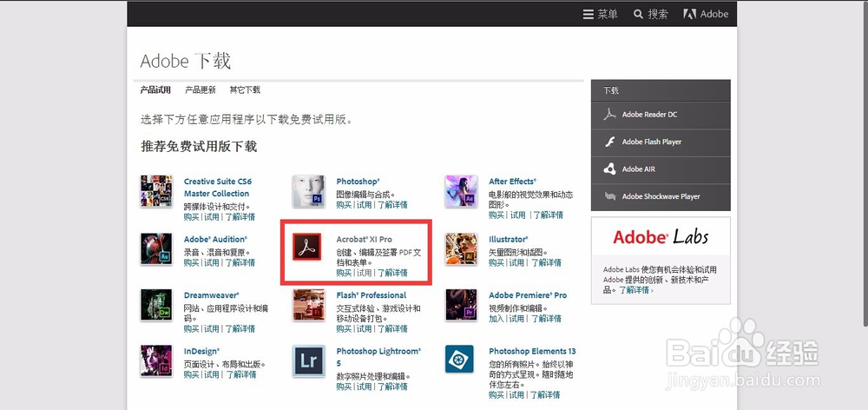
Task: Click the Dreamweaver product icon
Action: [156, 305]
